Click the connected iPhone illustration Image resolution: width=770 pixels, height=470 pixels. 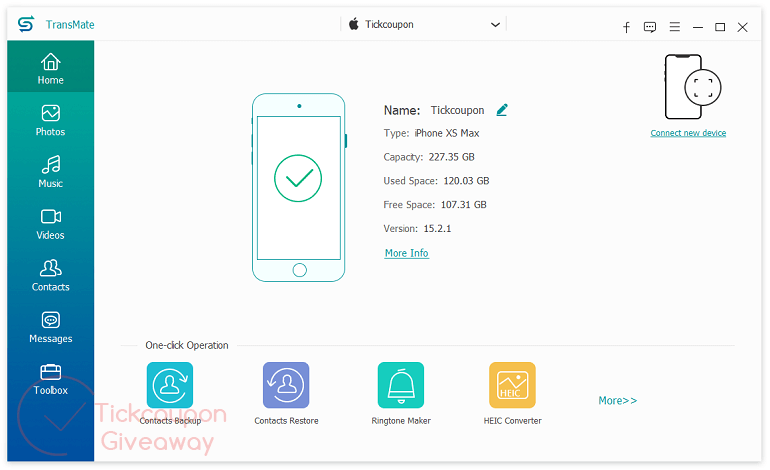[x=299, y=188]
